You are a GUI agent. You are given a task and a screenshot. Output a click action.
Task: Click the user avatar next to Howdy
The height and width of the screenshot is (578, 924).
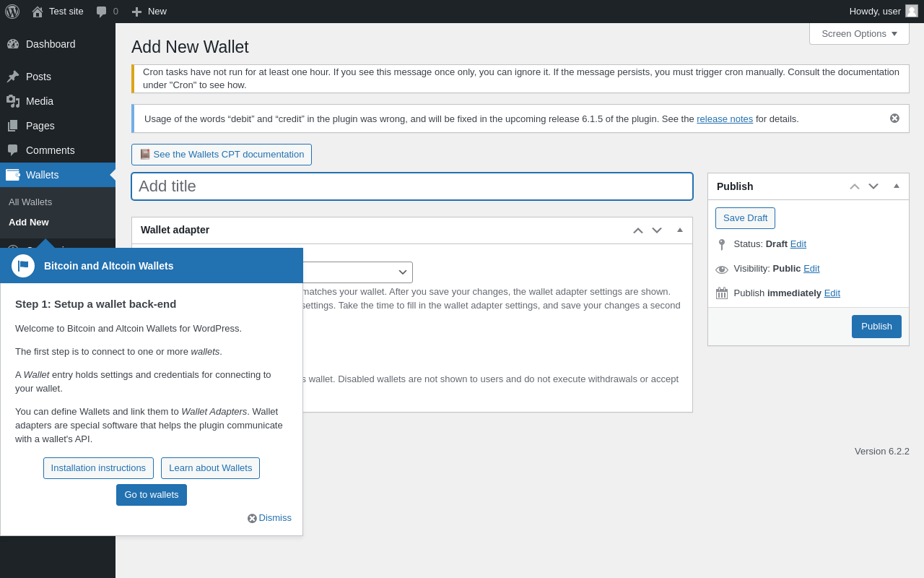pyautogui.click(x=912, y=11)
